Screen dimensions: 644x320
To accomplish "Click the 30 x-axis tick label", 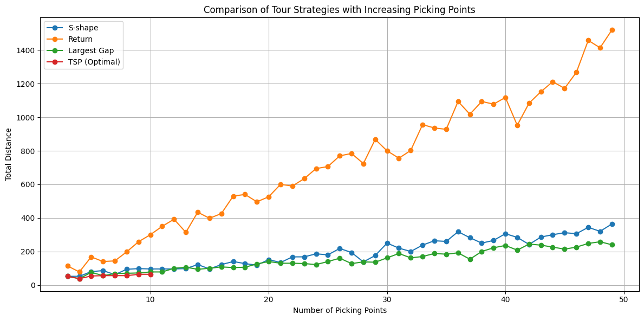I will (x=387, y=299).
